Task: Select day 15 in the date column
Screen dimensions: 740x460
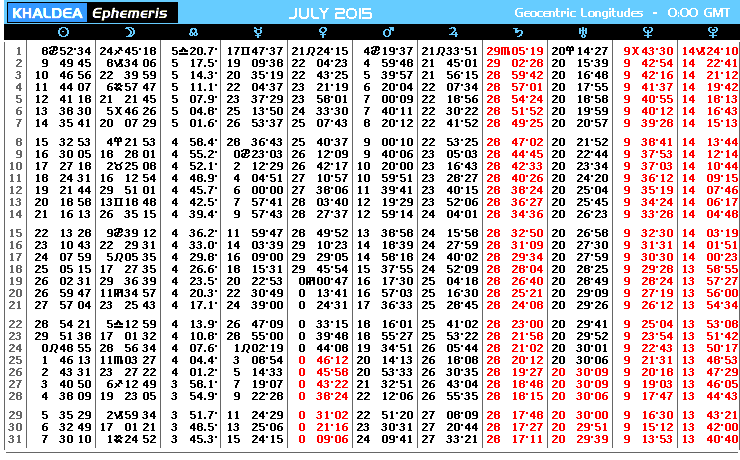Action: [15, 233]
